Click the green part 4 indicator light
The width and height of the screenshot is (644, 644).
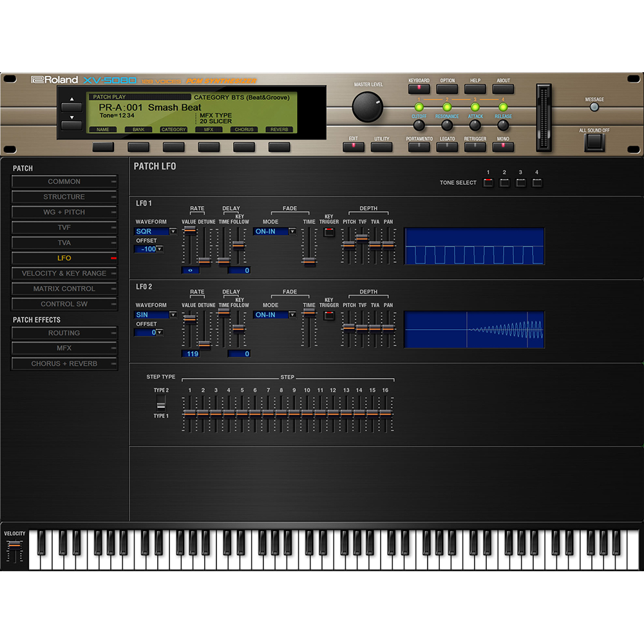pos(503,107)
